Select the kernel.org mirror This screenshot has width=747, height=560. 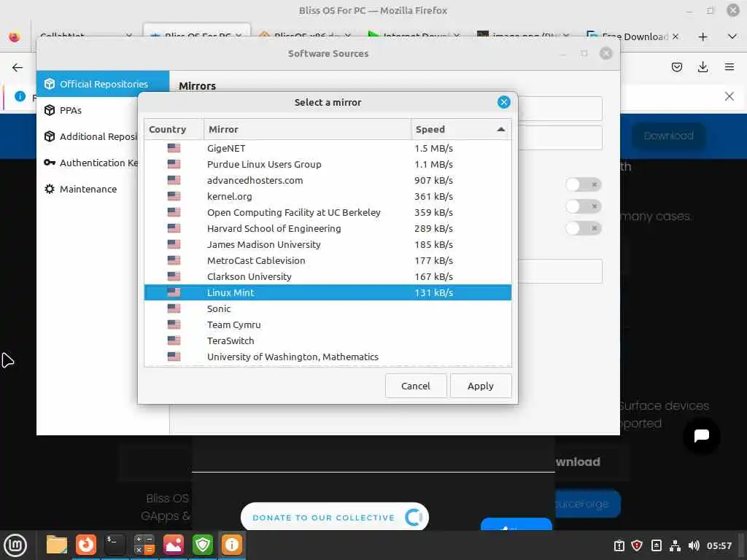(328, 196)
